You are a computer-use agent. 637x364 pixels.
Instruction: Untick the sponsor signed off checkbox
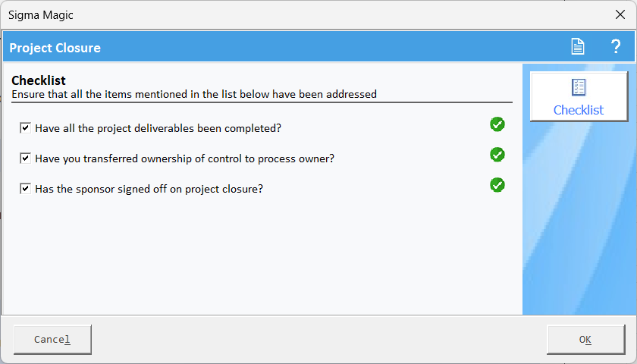25,189
